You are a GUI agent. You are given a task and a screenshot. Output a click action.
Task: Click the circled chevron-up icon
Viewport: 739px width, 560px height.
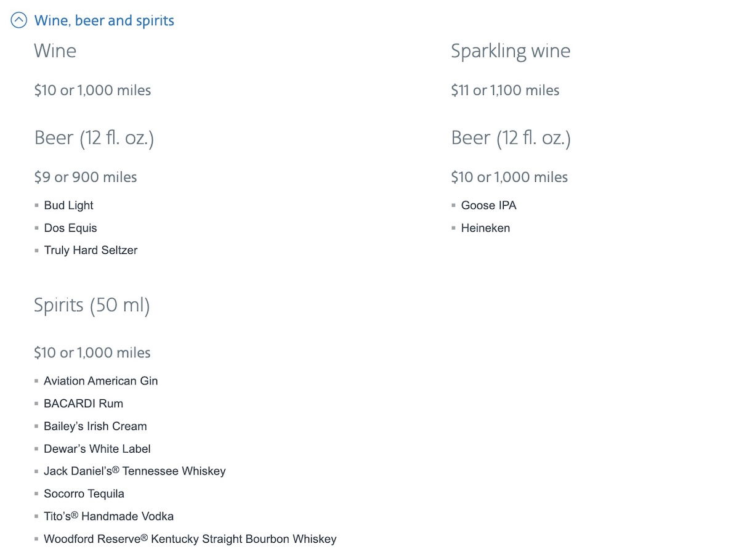pos(19,20)
